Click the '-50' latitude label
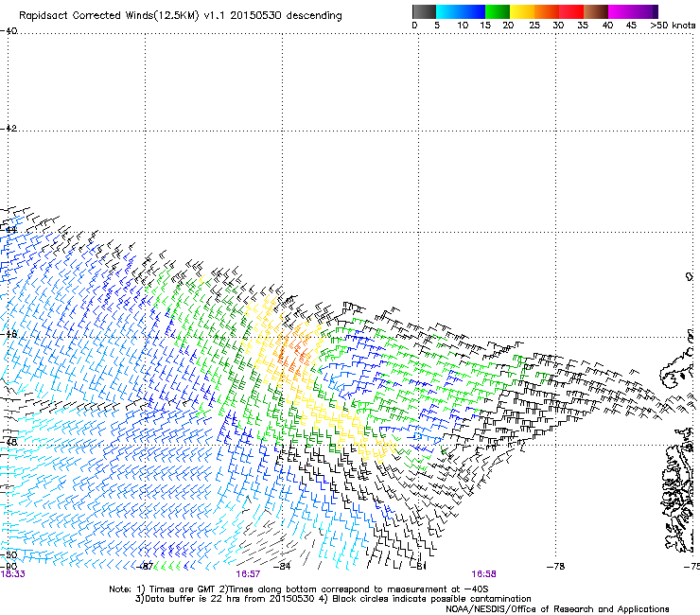The image size is (700, 615). [9, 554]
